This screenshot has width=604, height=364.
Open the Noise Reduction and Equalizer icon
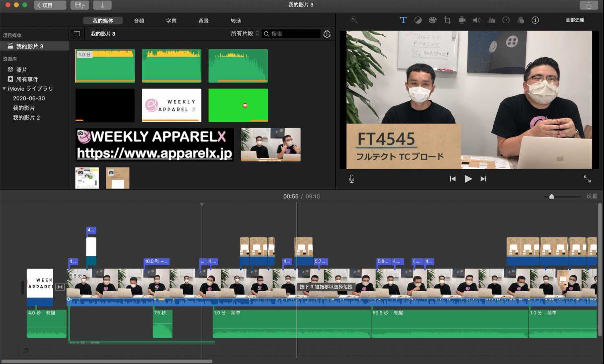[491, 20]
